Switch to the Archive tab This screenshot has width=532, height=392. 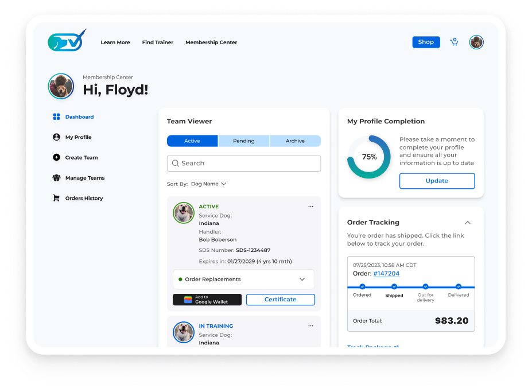pyautogui.click(x=295, y=141)
